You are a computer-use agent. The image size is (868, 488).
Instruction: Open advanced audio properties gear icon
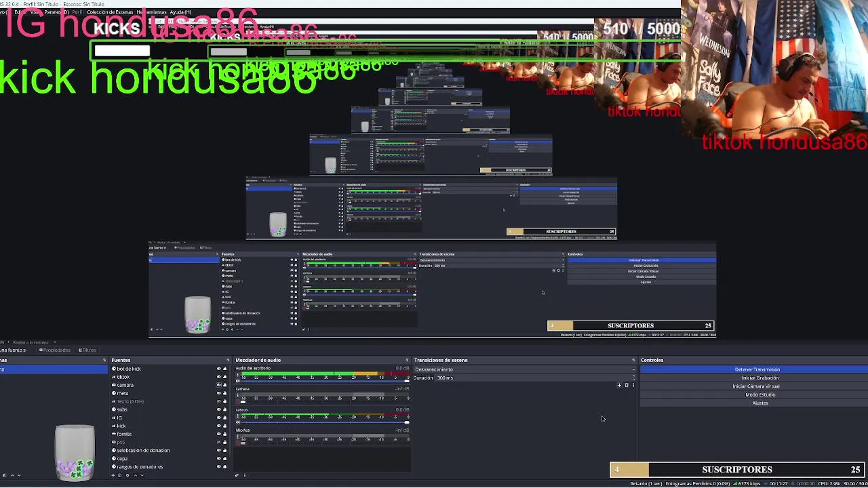237,475
